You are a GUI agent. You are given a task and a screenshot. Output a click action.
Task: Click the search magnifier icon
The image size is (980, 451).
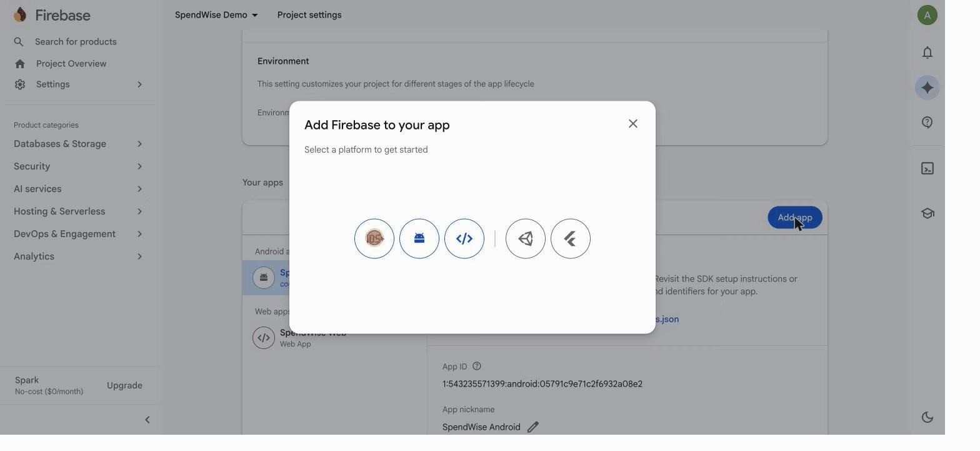tap(19, 42)
